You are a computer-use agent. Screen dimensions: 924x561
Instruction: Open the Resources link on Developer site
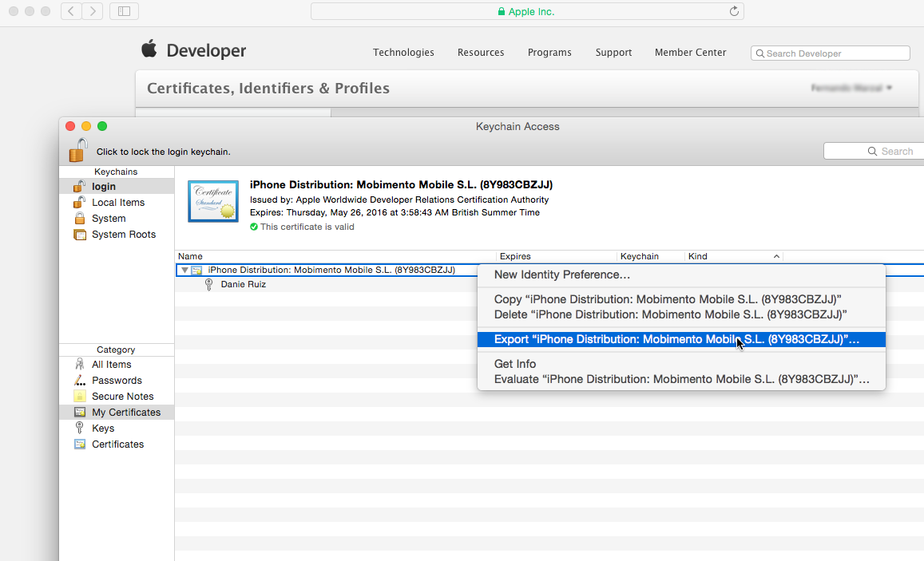[x=481, y=53]
